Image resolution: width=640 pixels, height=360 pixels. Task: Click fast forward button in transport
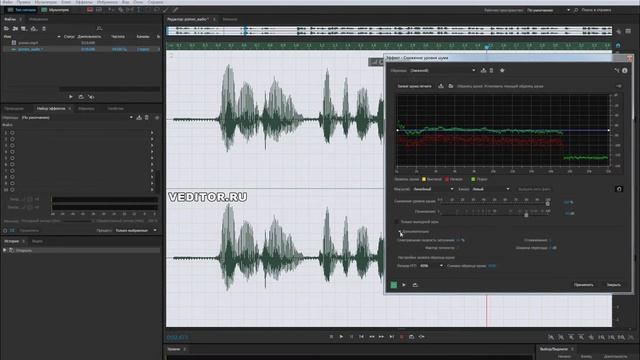coord(381,337)
